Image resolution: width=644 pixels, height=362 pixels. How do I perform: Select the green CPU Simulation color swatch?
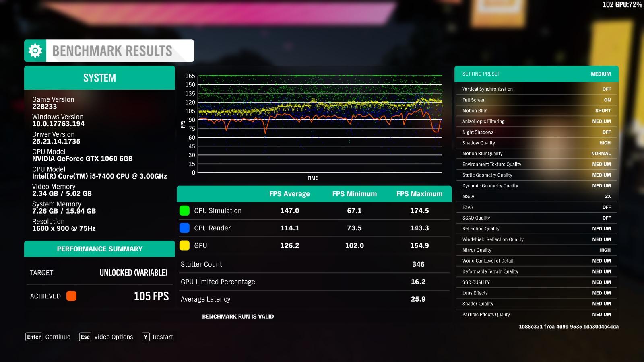coord(184,210)
